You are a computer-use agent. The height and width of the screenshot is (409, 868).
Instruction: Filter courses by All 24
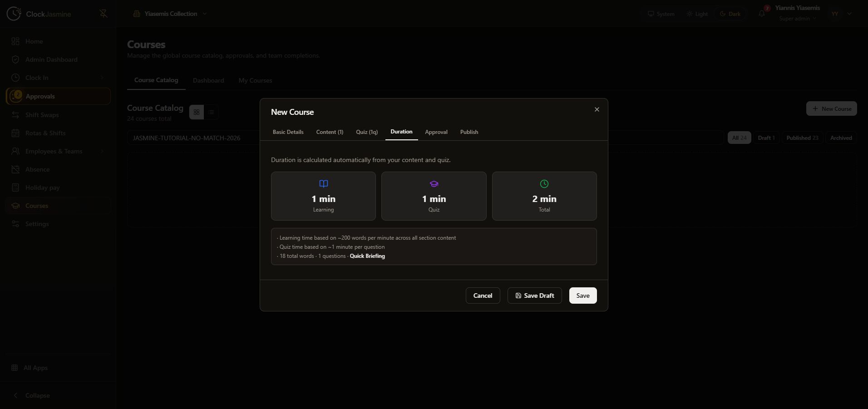(739, 138)
